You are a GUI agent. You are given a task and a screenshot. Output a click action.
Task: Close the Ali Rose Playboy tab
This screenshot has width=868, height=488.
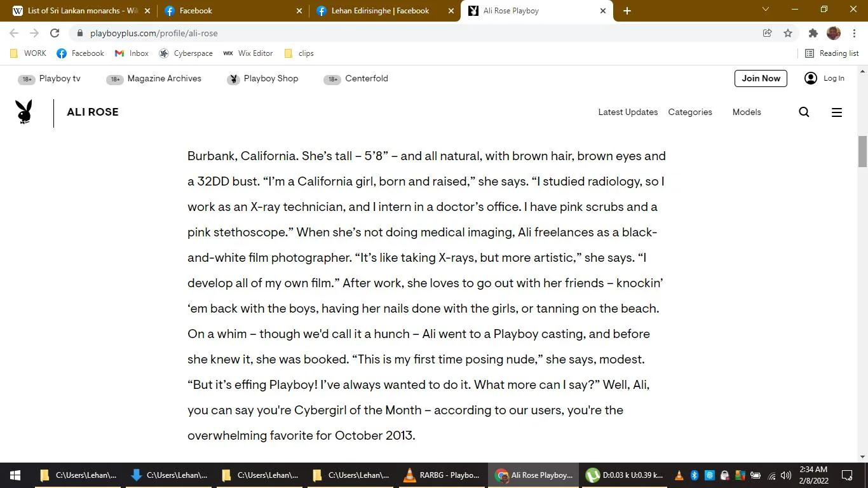pos(603,11)
